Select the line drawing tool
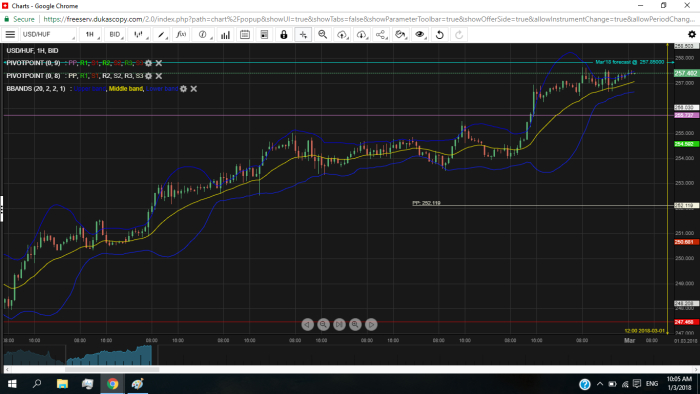 [x=161, y=34]
